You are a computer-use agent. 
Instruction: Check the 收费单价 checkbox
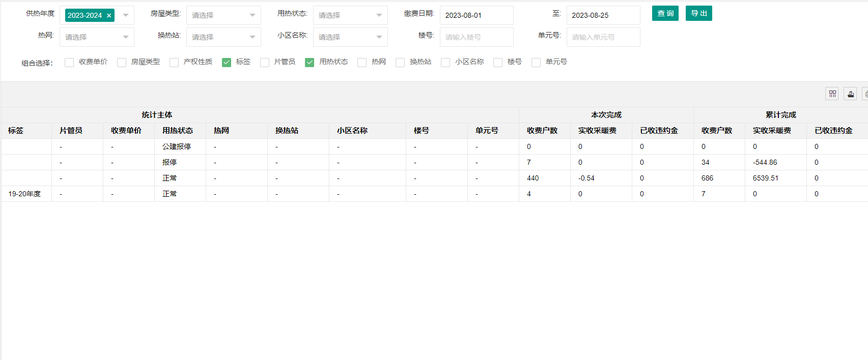click(x=69, y=62)
